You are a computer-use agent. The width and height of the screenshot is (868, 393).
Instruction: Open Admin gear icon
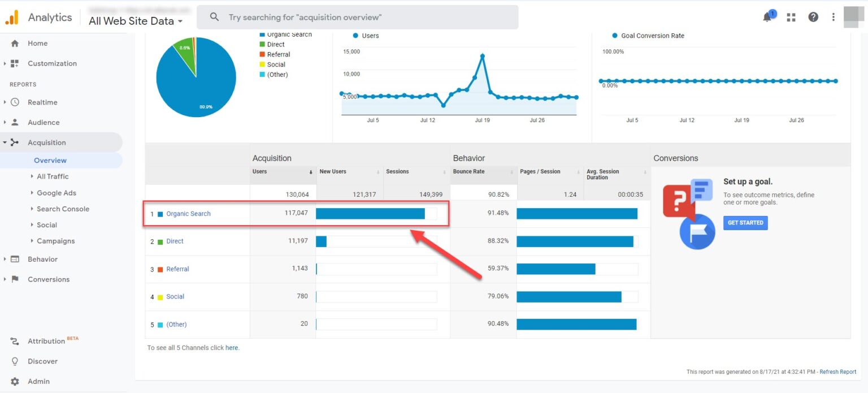[x=15, y=382]
